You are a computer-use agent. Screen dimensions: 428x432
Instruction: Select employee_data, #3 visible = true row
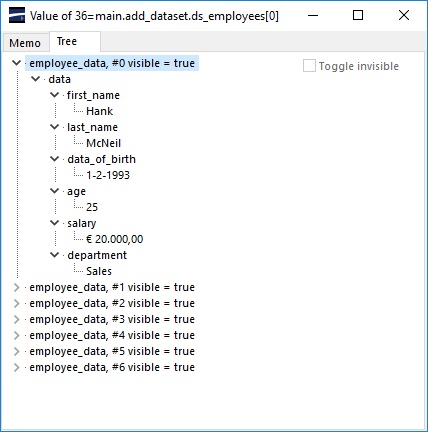[x=112, y=319]
